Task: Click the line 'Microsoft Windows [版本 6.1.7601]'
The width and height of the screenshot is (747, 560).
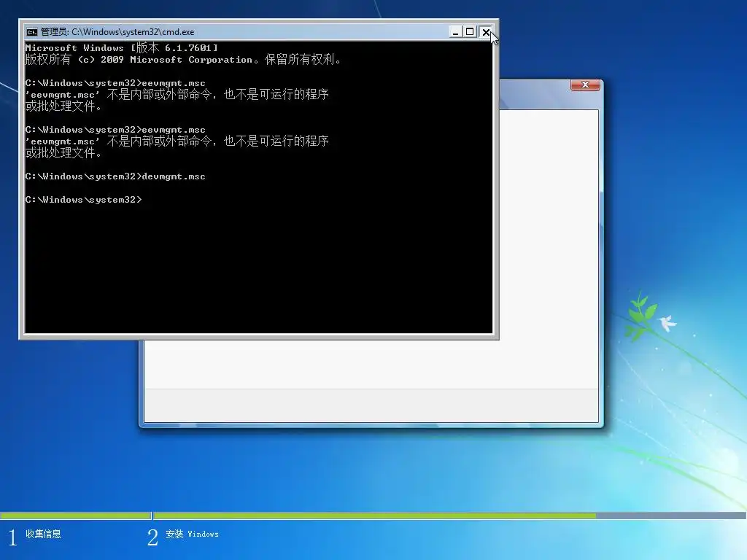Action: pyautogui.click(x=122, y=47)
